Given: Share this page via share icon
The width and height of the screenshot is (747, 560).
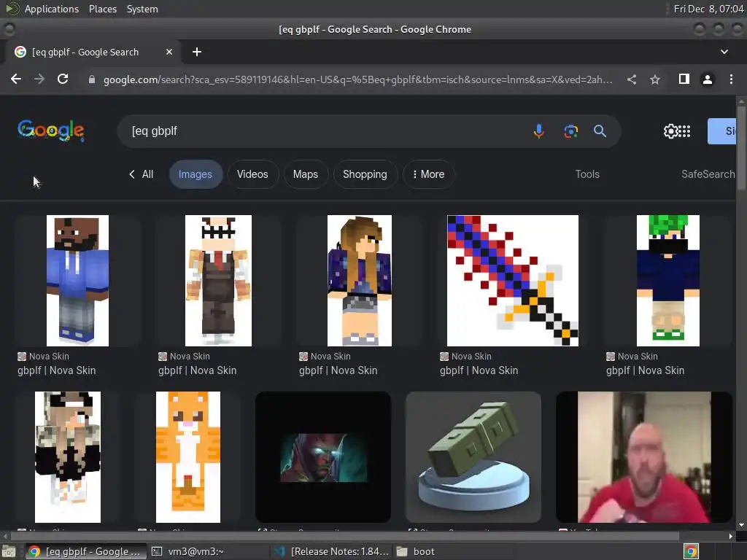Looking at the screenshot, I should click(x=632, y=79).
